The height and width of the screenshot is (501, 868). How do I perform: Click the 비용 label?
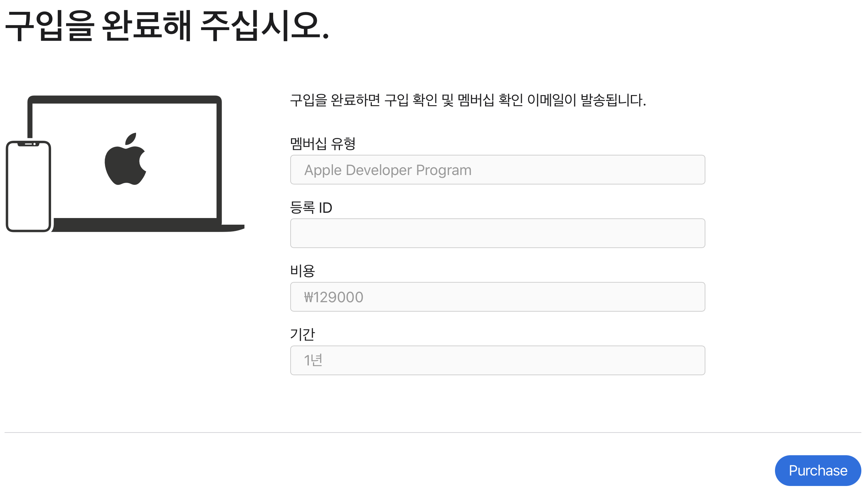(x=303, y=271)
